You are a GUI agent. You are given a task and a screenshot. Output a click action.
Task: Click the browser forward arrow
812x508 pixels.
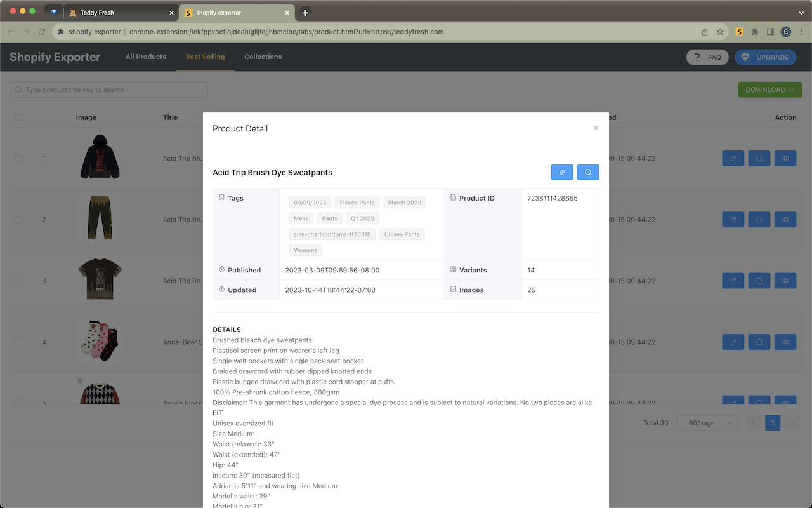coord(26,32)
